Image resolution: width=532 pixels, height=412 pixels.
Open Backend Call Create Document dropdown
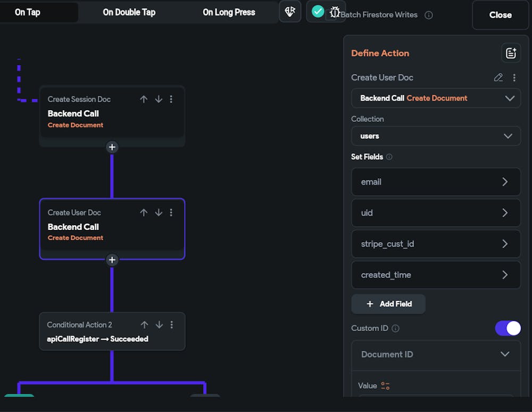[436, 98]
